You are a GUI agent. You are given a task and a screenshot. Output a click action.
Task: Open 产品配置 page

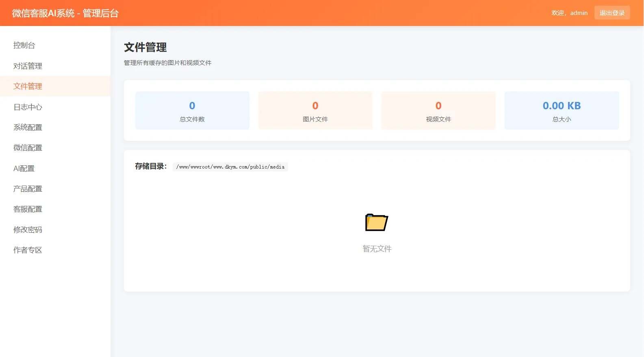click(28, 189)
